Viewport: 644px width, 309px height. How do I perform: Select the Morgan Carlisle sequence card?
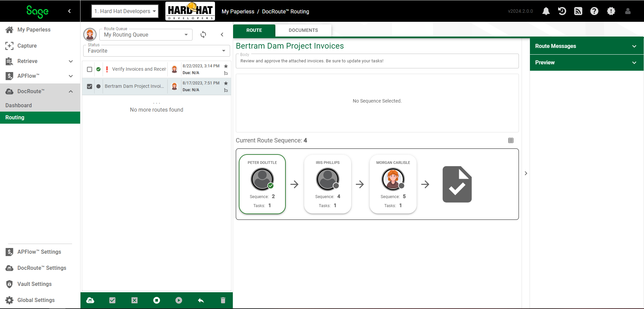(393, 184)
